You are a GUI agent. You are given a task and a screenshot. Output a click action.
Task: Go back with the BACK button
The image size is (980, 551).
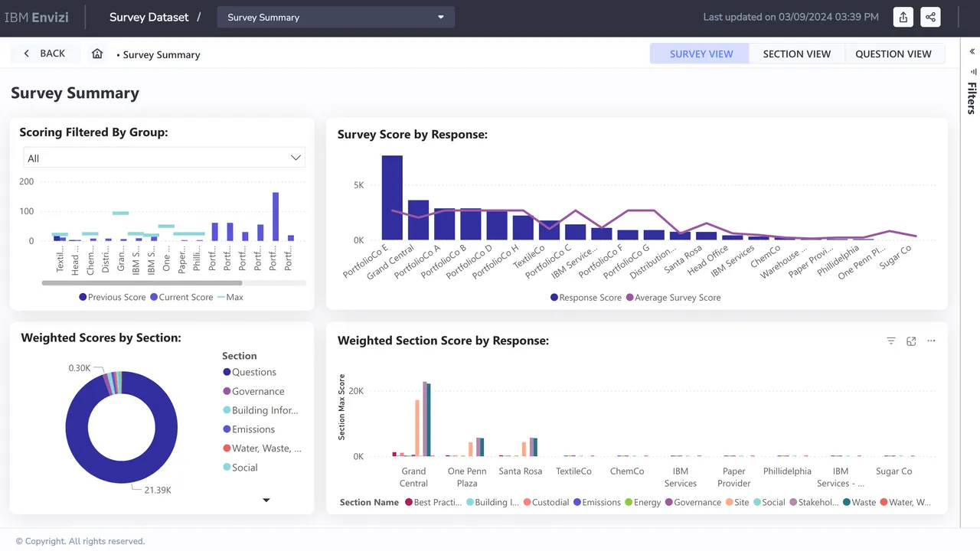point(44,54)
